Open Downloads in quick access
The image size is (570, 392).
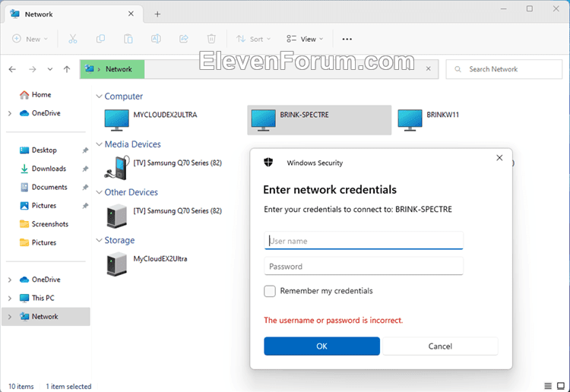point(43,169)
